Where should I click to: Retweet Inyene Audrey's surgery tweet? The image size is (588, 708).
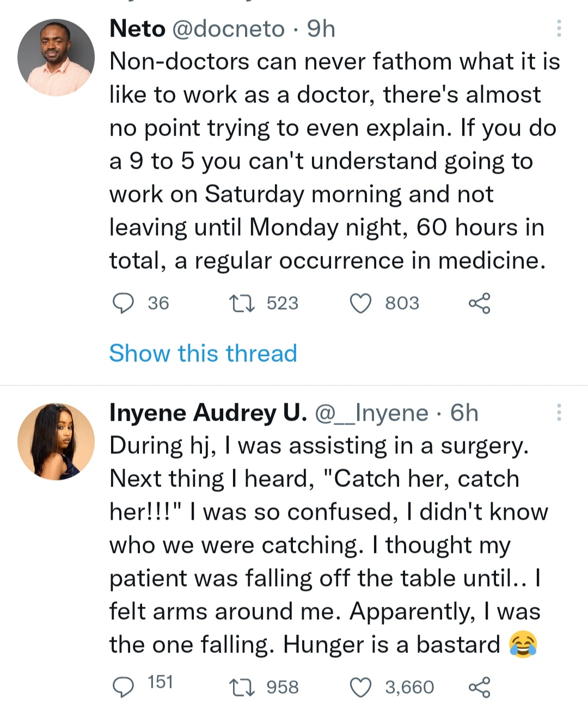[x=242, y=687]
